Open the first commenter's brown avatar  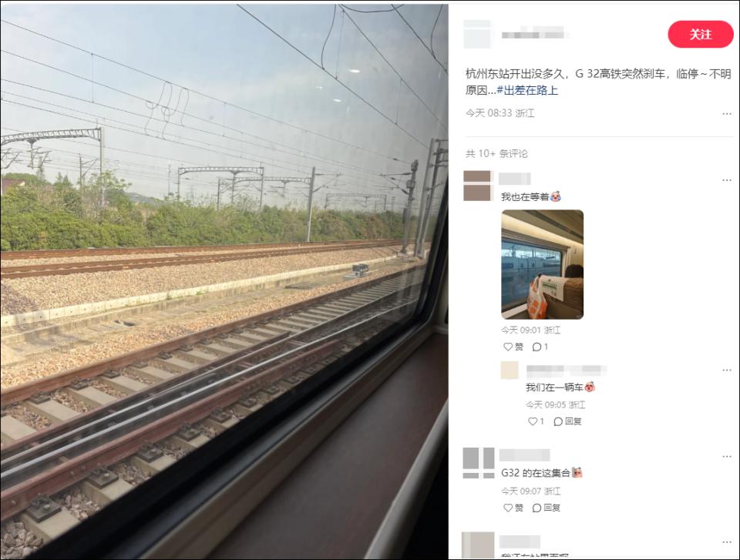click(x=477, y=186)
